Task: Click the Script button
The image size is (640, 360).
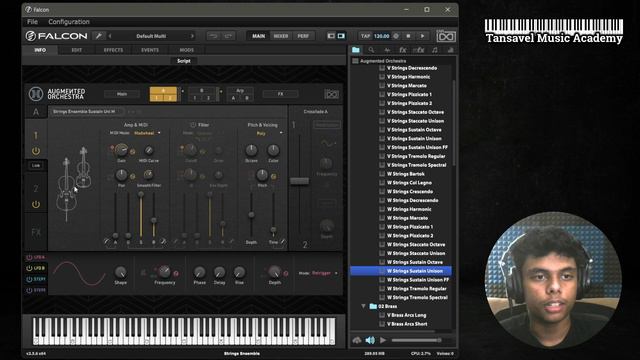Action: click(184, 61)
